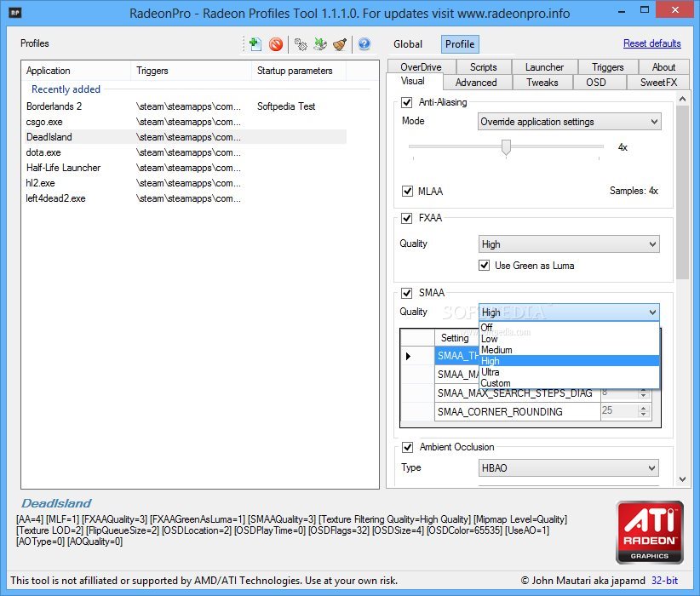
Task: Uncheck Use Green as Luma
Action: (484, 266)
